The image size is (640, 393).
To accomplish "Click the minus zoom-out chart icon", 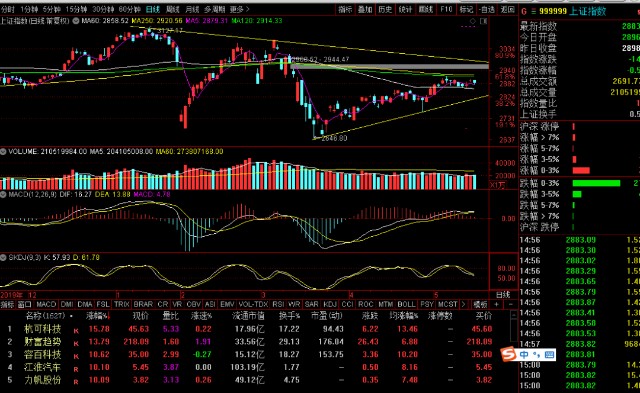I will pyautogui.click(x=511, y=304).
